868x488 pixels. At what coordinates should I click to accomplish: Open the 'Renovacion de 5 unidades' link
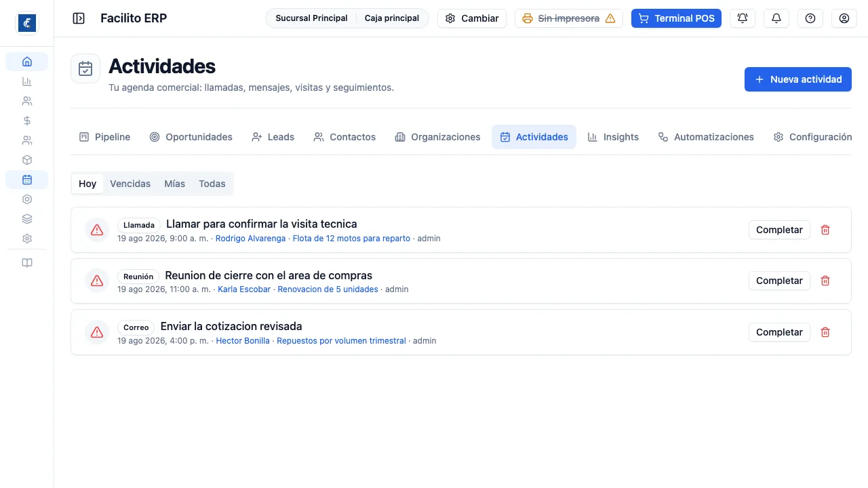pos(328,289)
